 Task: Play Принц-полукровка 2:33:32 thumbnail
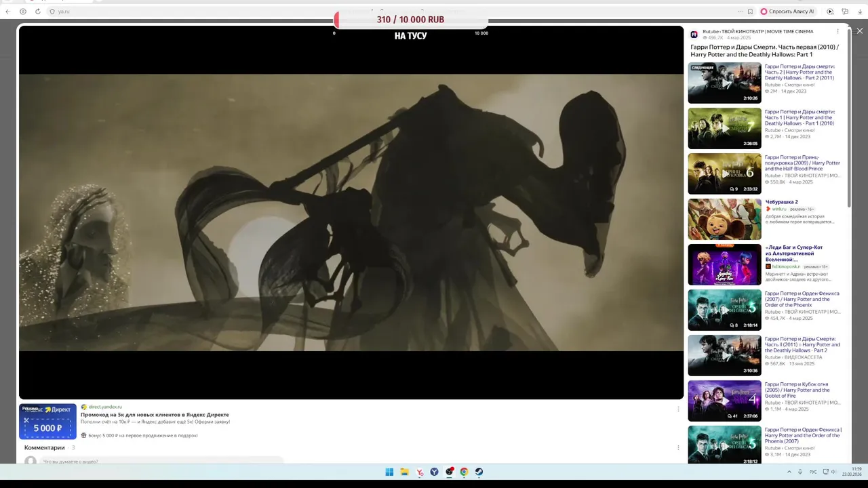point(724,174)
